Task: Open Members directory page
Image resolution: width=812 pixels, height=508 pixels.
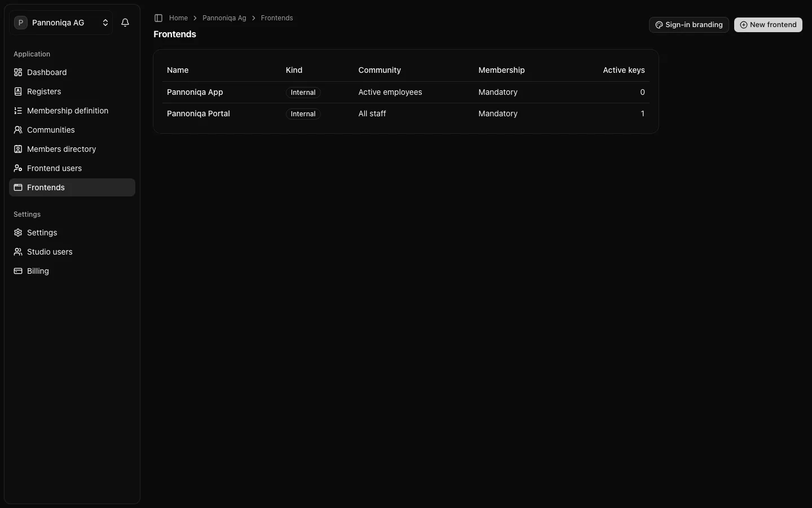Action: pos(72,149)
